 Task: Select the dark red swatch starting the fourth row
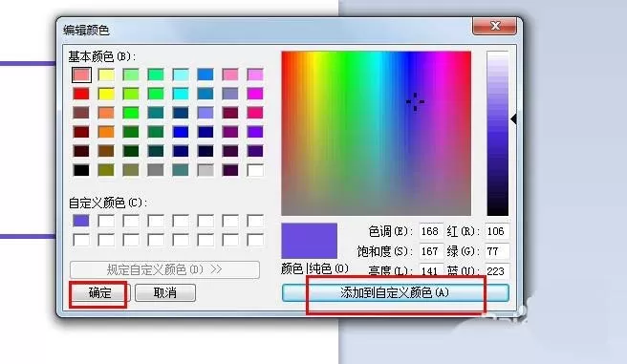[x=81, y=132]
